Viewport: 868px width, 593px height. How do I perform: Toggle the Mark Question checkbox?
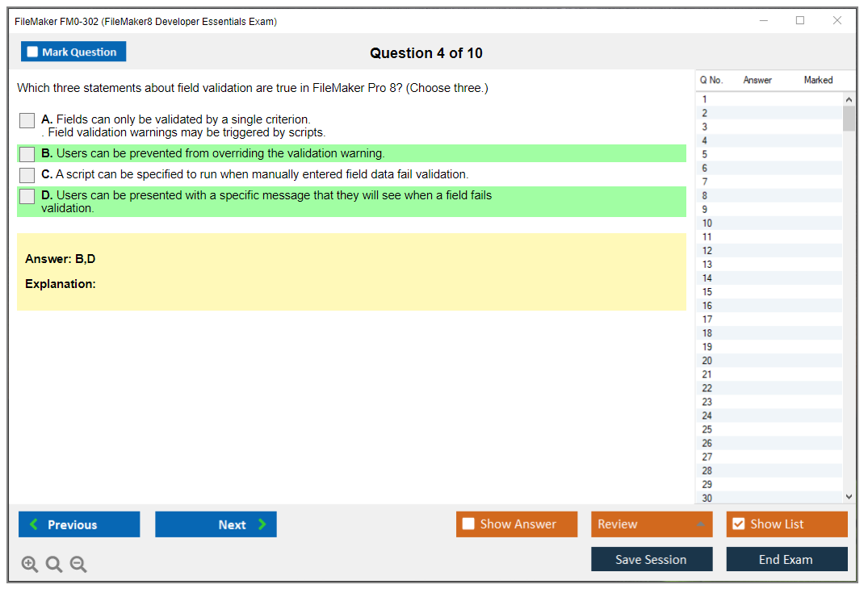pyautogui.click(x=33, y=52)
